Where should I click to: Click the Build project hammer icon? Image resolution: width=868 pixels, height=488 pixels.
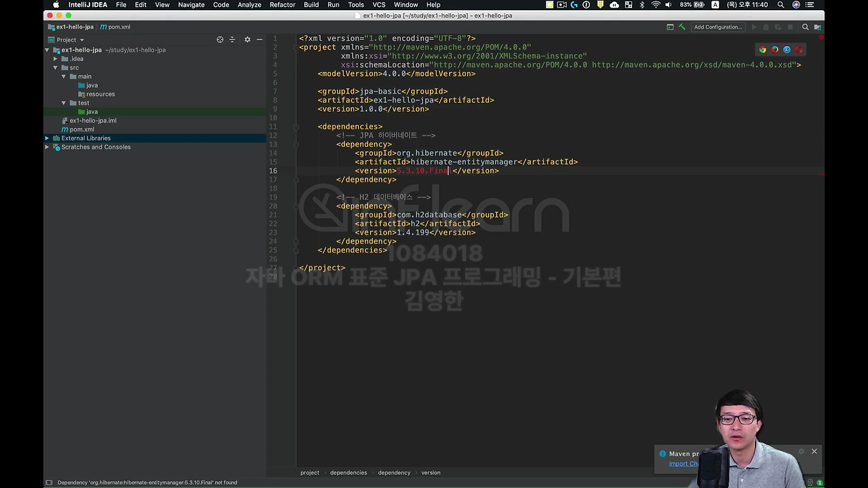click(x=682, y=27)
